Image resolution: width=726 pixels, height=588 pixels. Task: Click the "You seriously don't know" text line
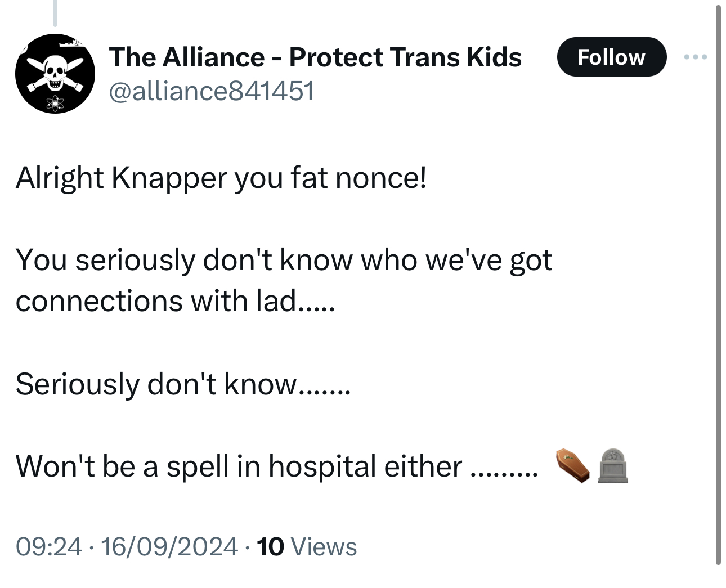click(284, 260)
